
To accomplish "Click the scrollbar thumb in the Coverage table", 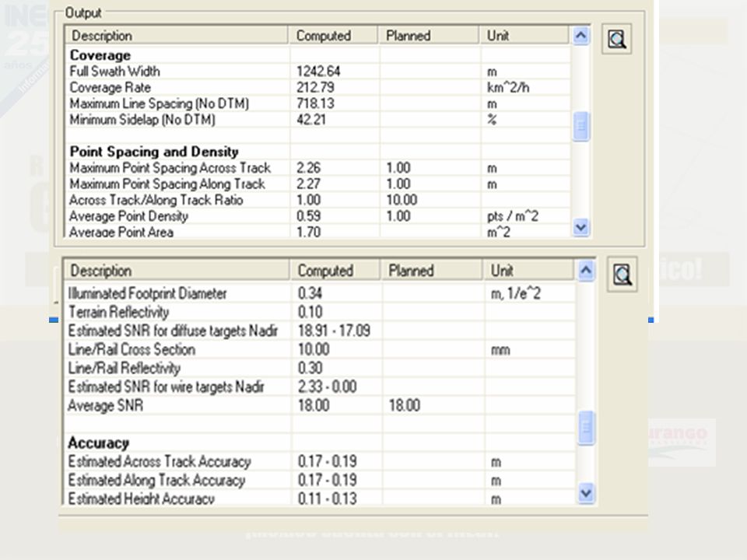I will (580, 126).
